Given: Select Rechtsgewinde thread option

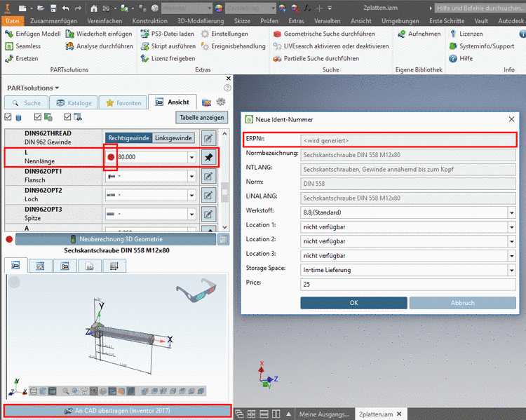Looking at the screenshot, I should point(129,138).
